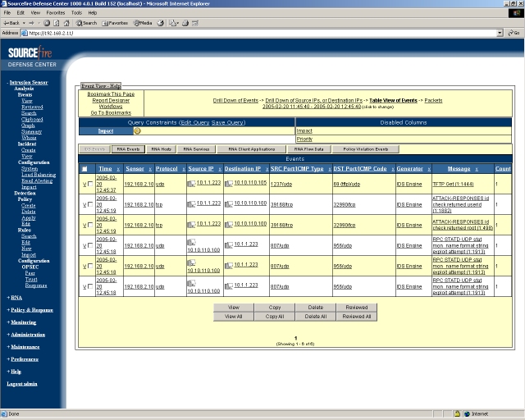Click the IE Back toolbar button
Image resolution: width=525 pixels, height=420 pixels.
11,23
